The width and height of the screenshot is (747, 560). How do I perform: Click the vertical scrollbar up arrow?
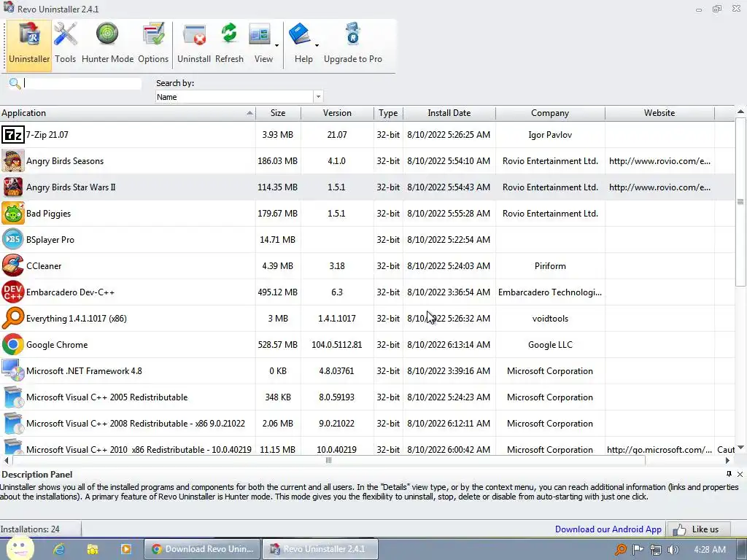point(740,112)
